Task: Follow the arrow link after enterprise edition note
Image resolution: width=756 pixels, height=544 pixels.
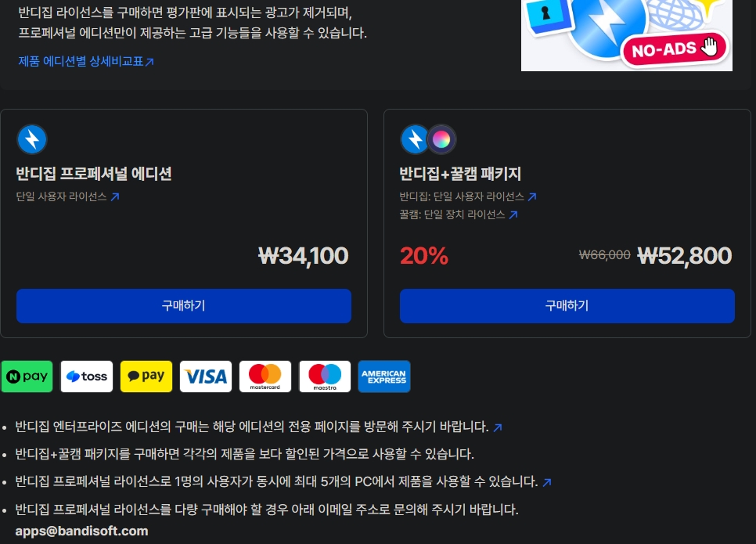Action: tap(498, 427)
